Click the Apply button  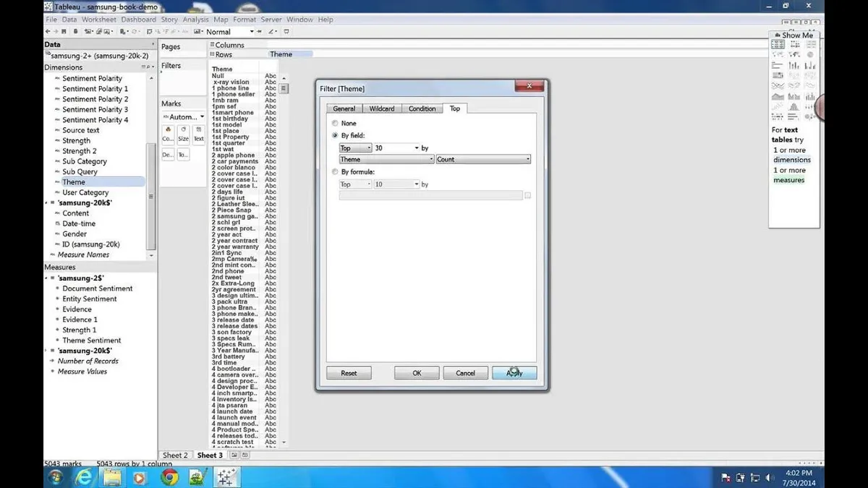coord(514,373)
